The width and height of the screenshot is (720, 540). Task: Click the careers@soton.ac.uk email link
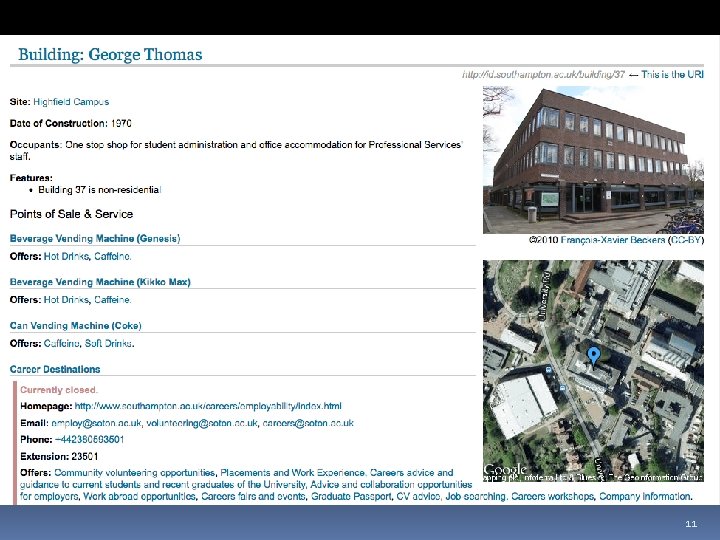[308, 423]
